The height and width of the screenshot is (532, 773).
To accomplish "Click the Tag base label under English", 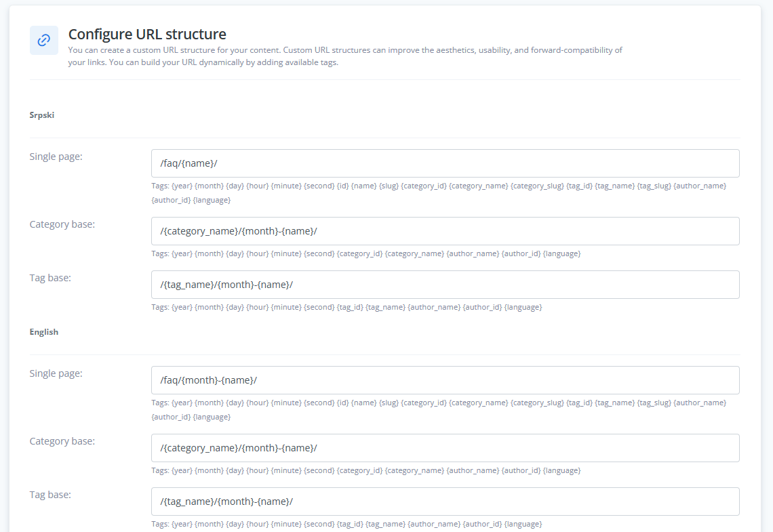I will click(50, 495).
